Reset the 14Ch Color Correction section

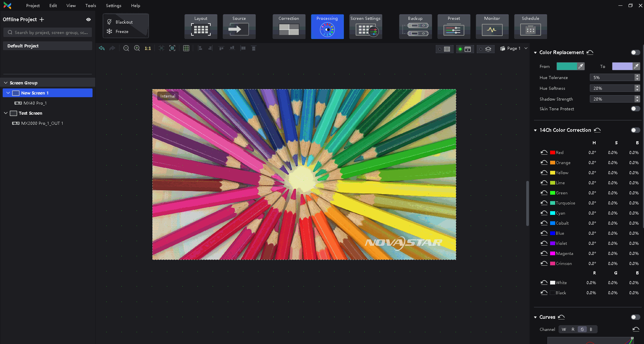pyautogui.click(x=597, y=130)
